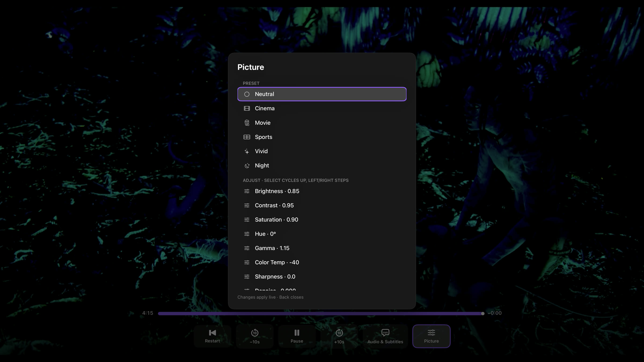Viewport: 644px width, 362px height.
Task: Cycle the Hue 0° value
Action: [x=322, y=234]
